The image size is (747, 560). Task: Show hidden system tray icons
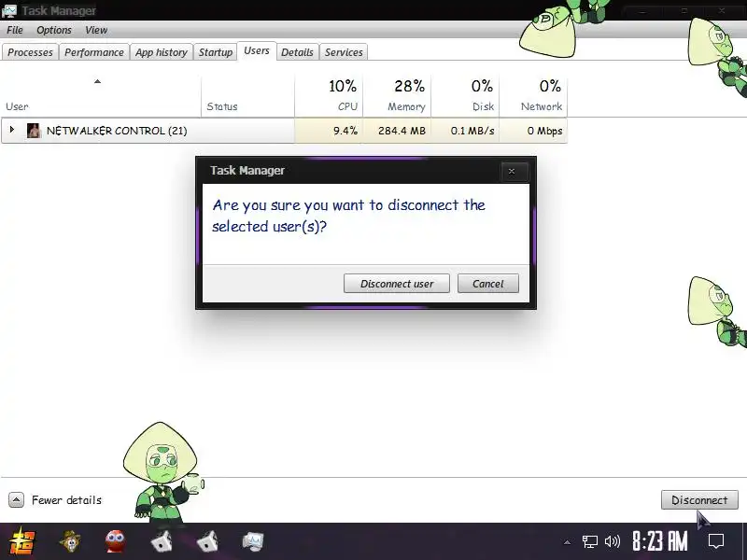pos(567,542)
